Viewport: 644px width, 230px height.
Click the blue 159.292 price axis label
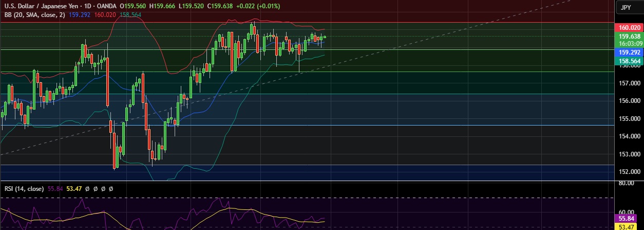[629, 52]
